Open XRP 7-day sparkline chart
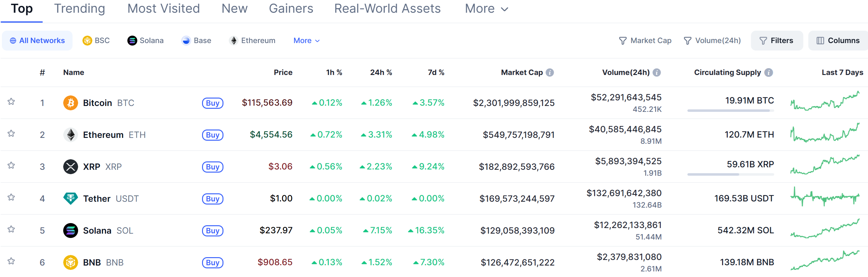868x277 pixels. click(x=825, y=165)
